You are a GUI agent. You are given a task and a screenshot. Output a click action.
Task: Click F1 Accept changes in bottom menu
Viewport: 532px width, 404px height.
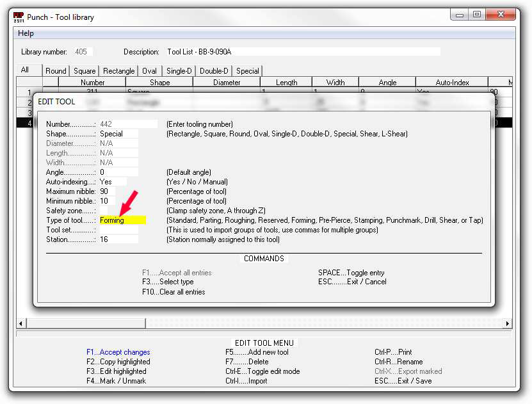pos(118,352)
